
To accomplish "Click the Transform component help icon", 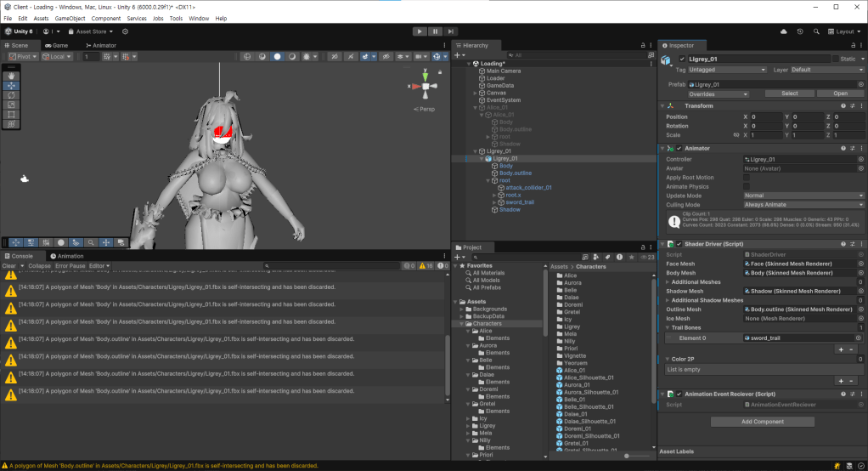I will click(x=843, y=106).
